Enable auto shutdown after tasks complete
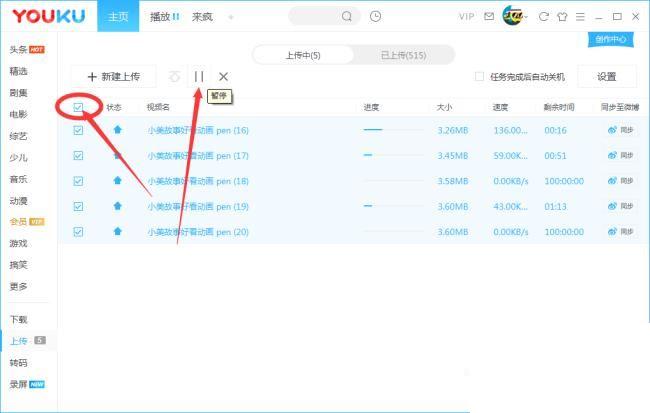Image resolution: width=650 pixels, height=413 pixels. [480, 77]
